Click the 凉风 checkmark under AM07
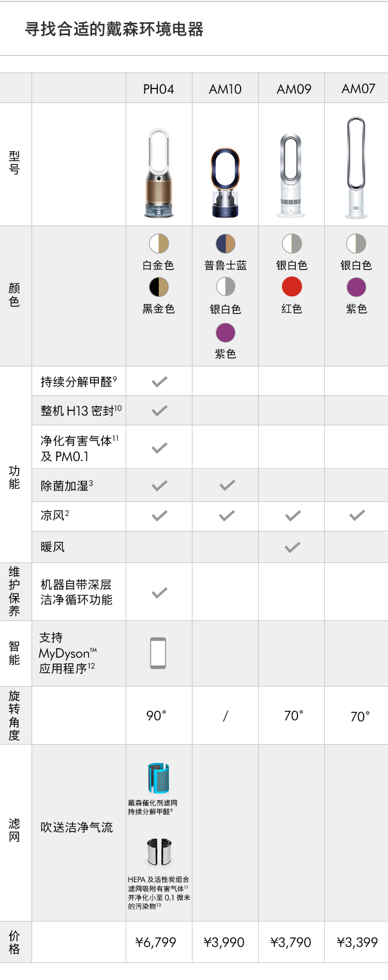Image resolution: width=388 pixels, height=980 pixels. pyautogui.click(x=357, y=515)
